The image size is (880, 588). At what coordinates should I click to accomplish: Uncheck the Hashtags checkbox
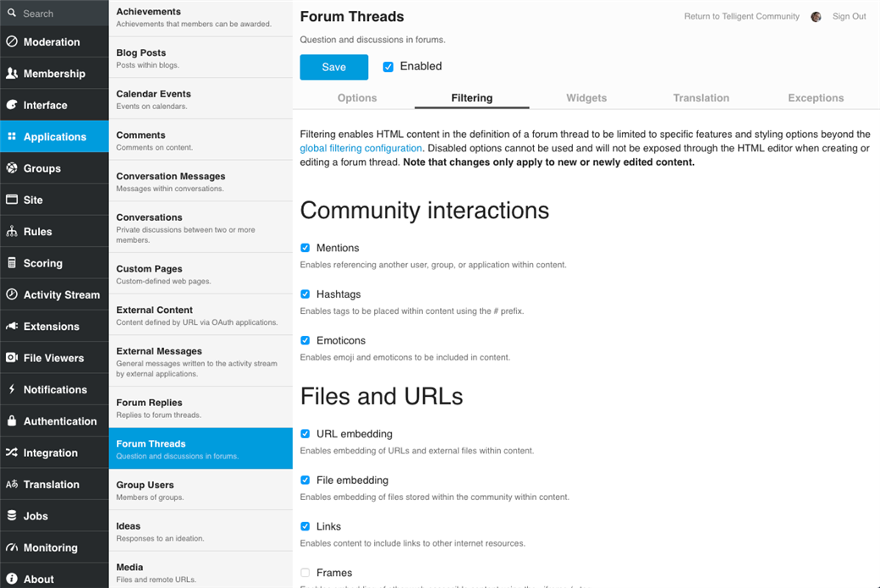[305, 294]
